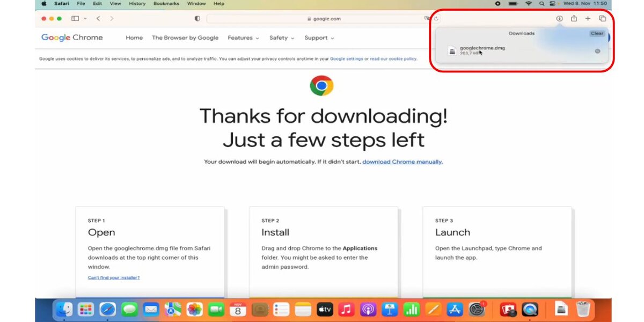Expand the Features dropdown menu

tap(243, 38)
